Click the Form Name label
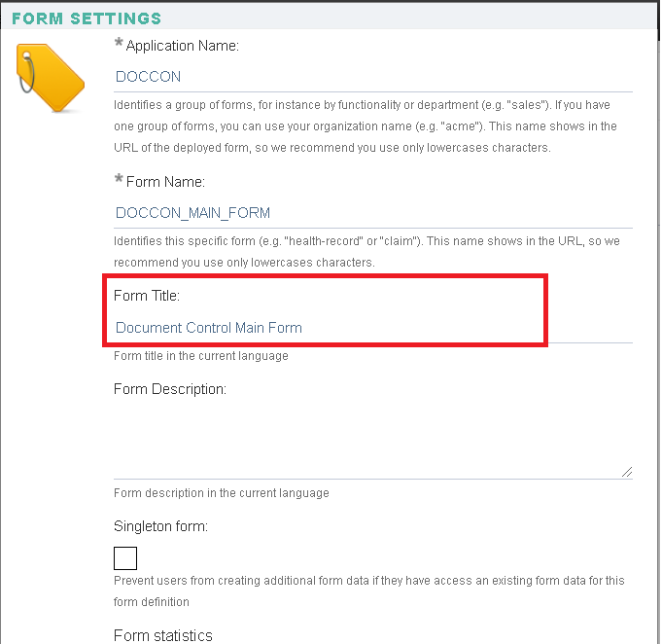662x644 pixels. 165,182
